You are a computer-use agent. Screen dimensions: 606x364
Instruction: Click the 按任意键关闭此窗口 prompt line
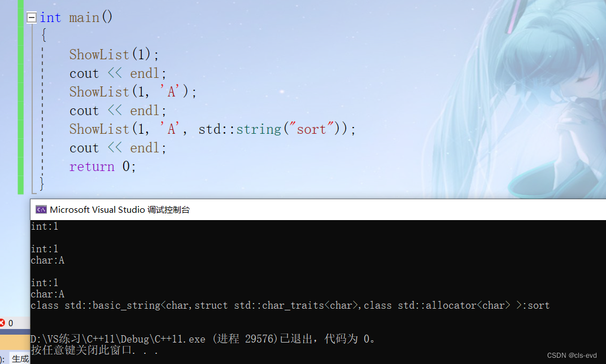94,350
